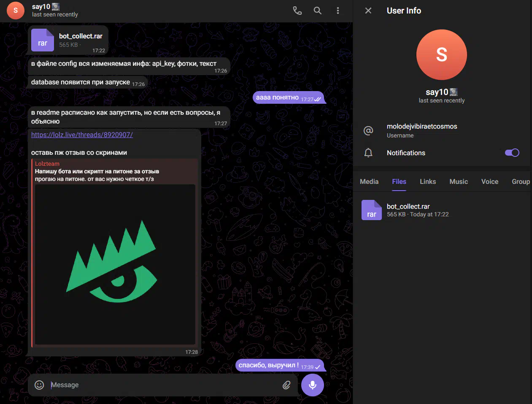
Task: Click the Notifications label
Action: (406, 153)
